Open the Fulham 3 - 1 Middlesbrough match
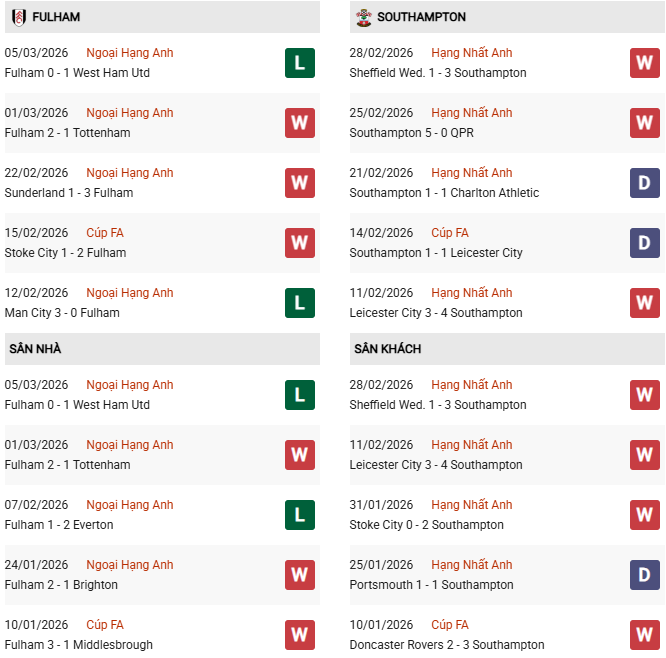666x658 pixels. (78, 645)
